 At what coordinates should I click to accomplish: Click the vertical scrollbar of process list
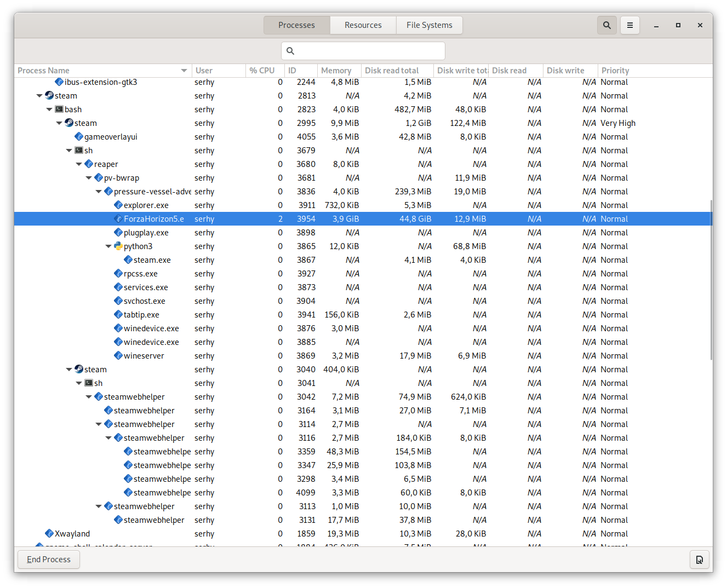[711, 279]
